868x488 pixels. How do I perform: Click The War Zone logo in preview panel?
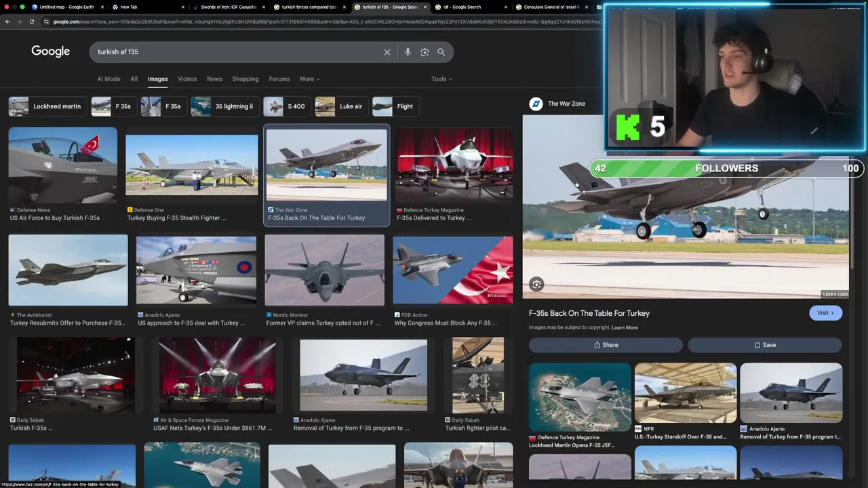[x=536, y=104]
